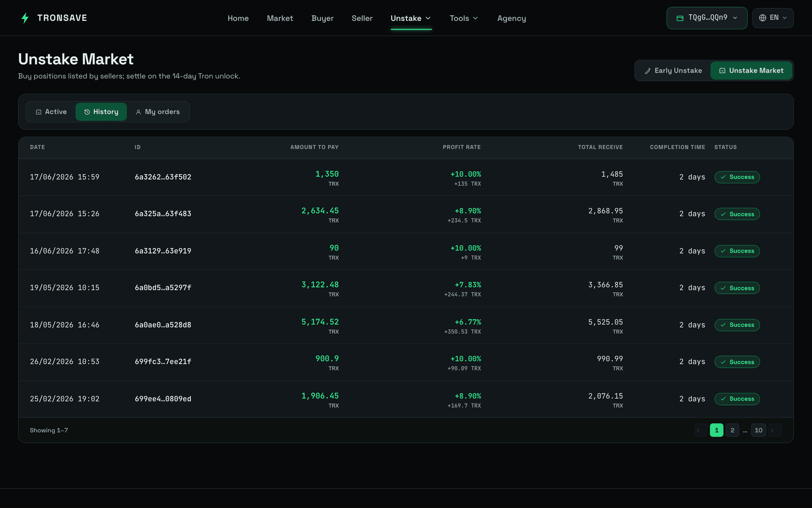Viewport: 812px width, 508px height.
Task: Select the Active tab
Action: click(51, 112)
